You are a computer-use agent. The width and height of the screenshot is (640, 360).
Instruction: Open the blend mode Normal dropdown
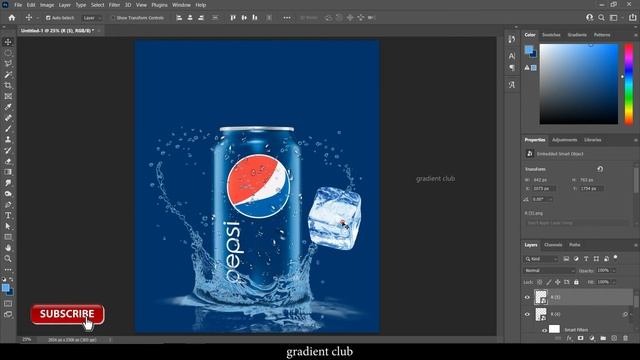(x=549, y=271)
